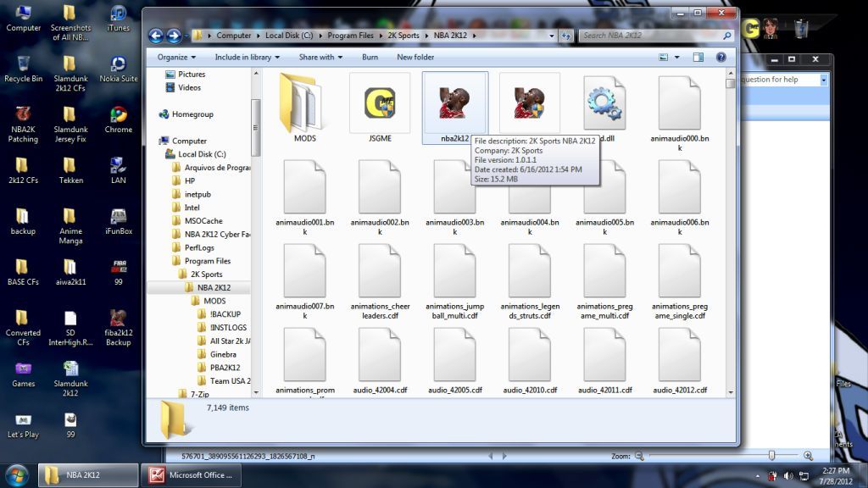Expand the address bar history dropdown

pos(551,36)
